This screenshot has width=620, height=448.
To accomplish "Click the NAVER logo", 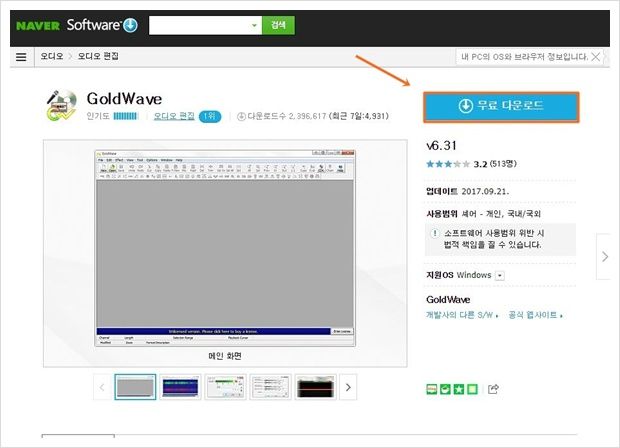I will [38, 26].
